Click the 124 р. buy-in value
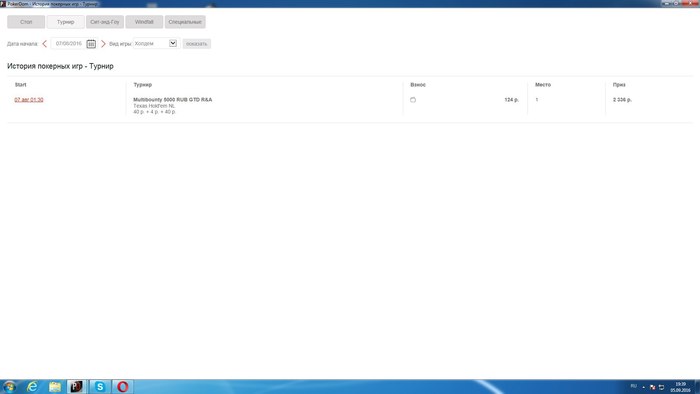 [x=512, y=100]
